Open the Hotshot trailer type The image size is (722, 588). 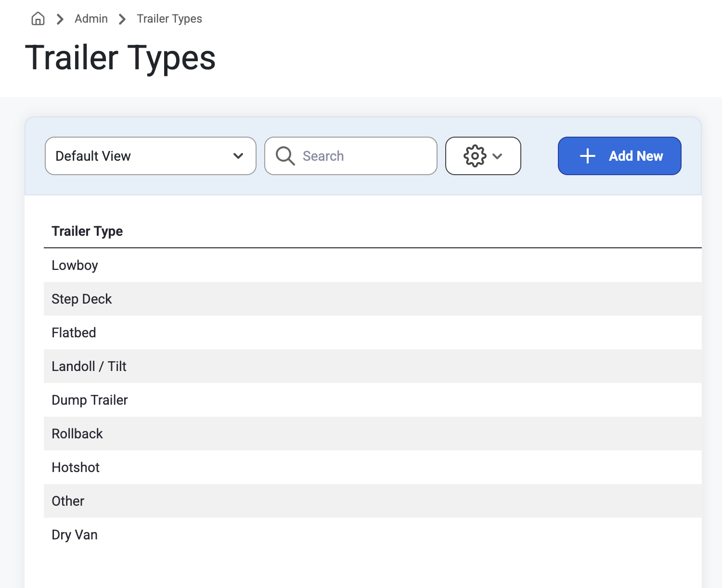373,467
